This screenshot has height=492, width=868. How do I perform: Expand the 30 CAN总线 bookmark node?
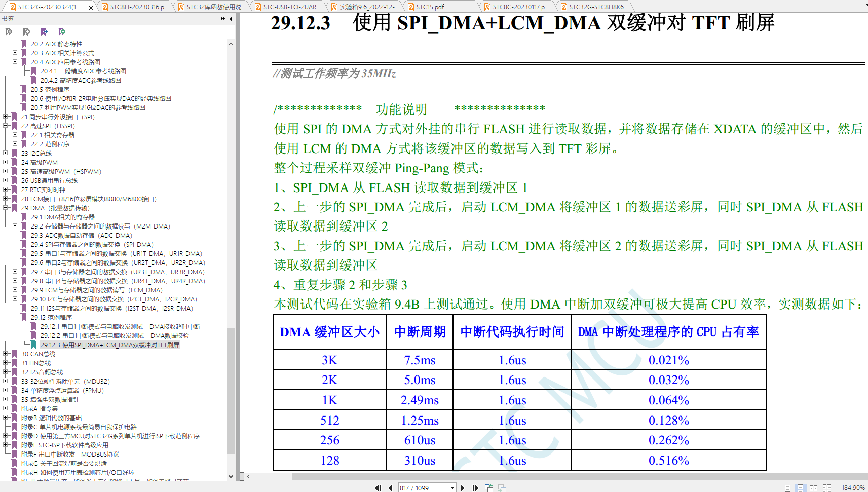click(6, 354)
